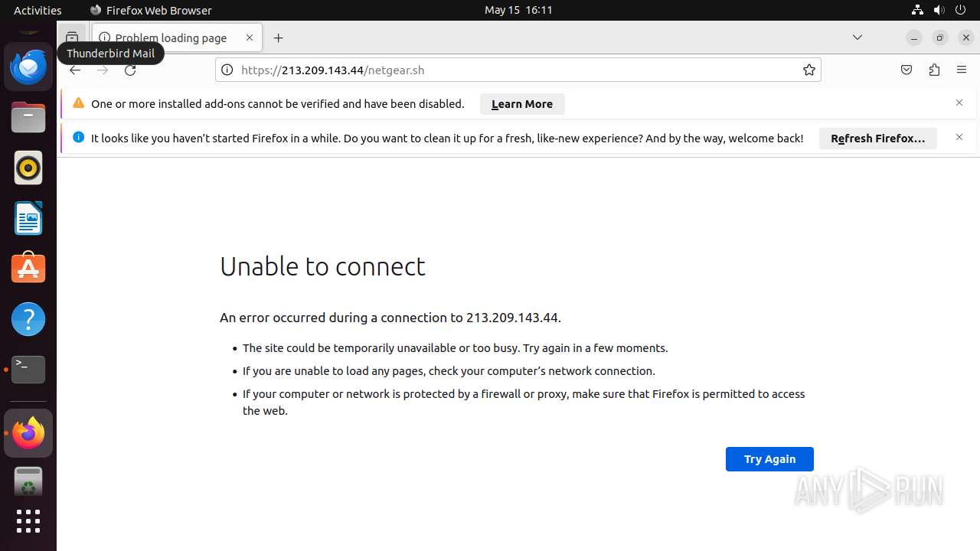The image size is (980, 551).
Task: Click the site information icon in URL bar
Action: 227,70
